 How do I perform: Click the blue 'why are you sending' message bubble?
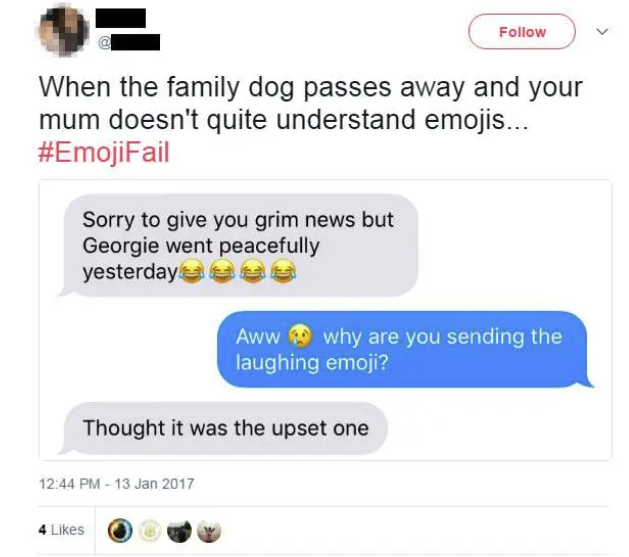click(x=403, y=349)
